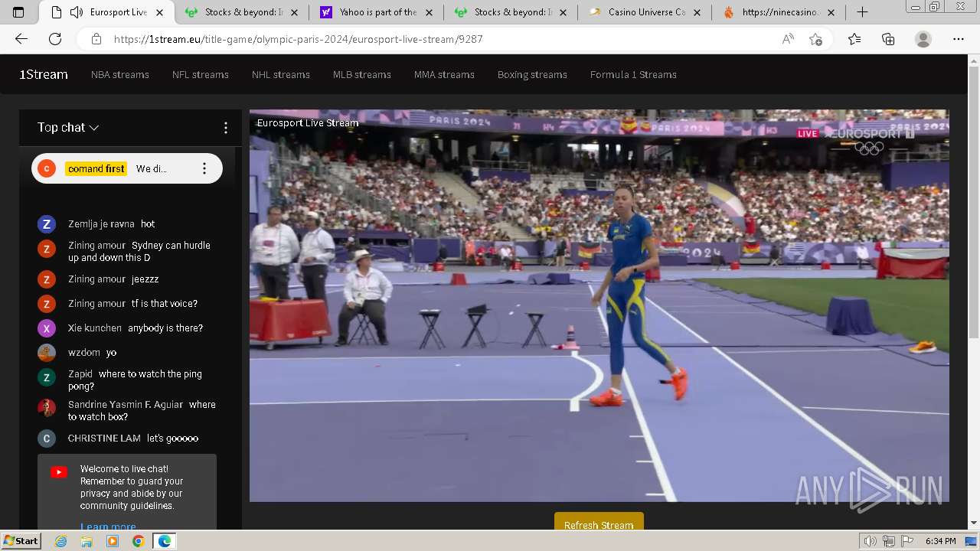Switch to ninecasino tab
The image size is (980, 551).
point(780,12)
